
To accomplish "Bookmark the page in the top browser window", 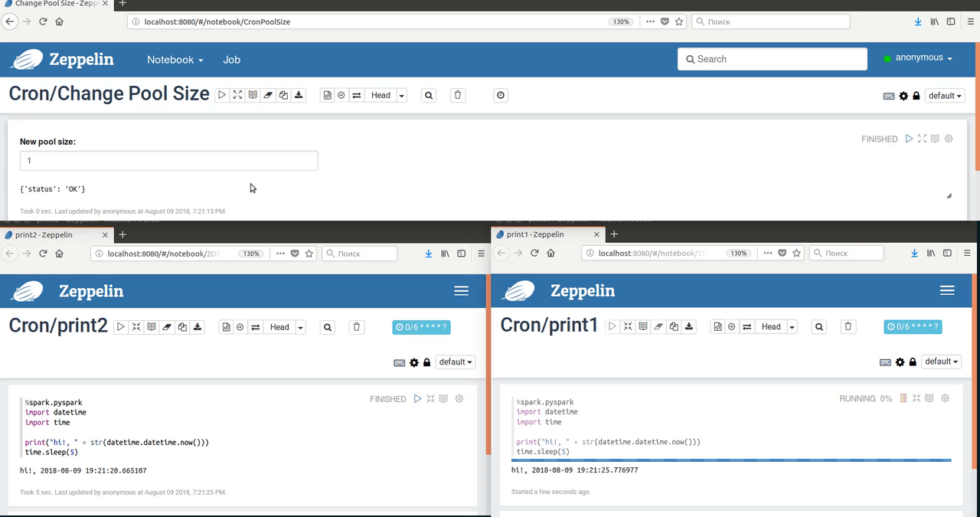I will point(679,21).
